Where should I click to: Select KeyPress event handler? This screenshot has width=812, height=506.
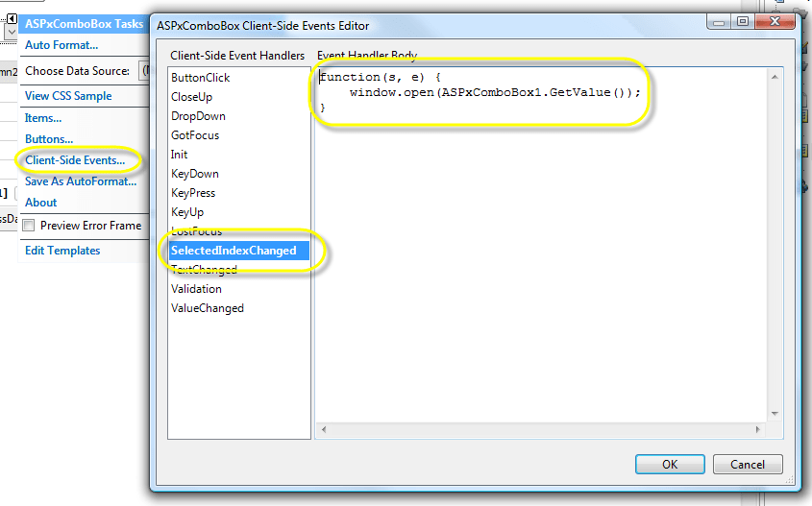pyautogui.click(x=193, y=192)
